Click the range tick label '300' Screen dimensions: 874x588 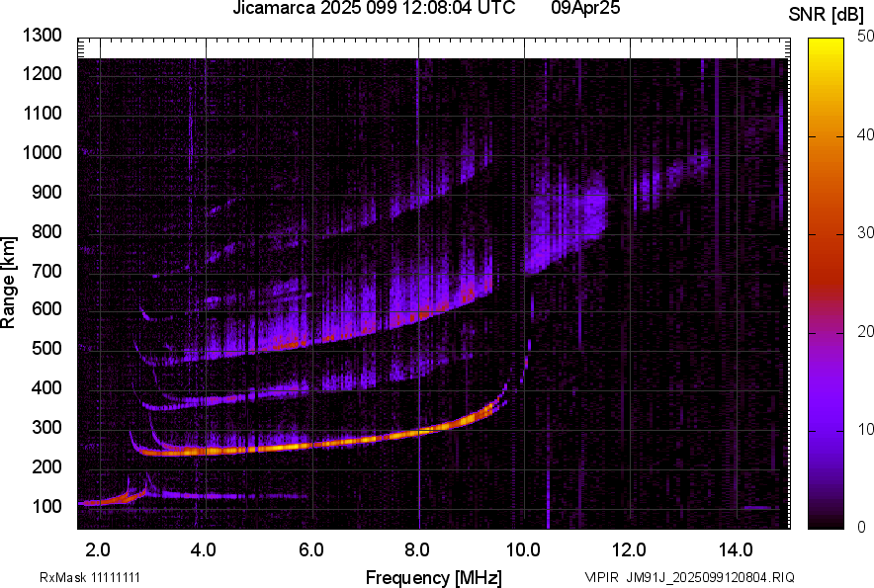tap(46, 428)
